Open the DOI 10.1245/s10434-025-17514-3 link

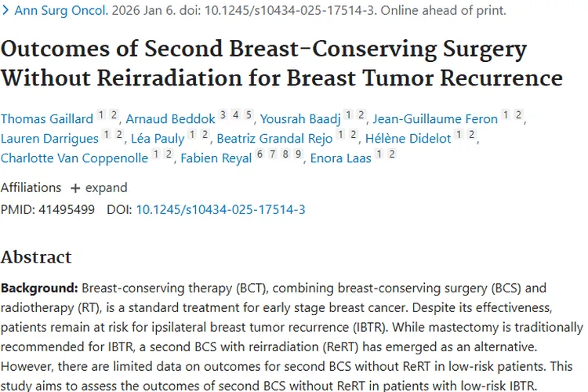click(x=220, y=209)
